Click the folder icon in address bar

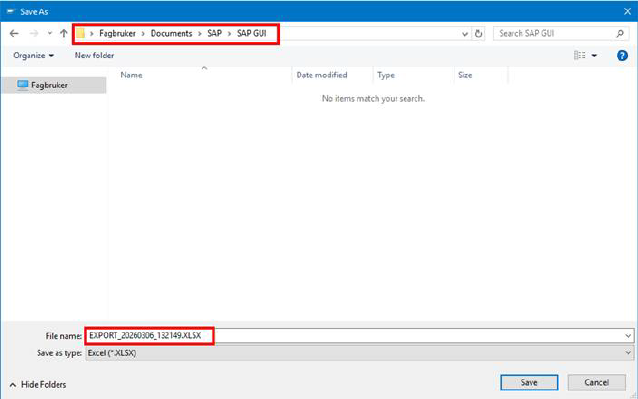click(81, 33)
